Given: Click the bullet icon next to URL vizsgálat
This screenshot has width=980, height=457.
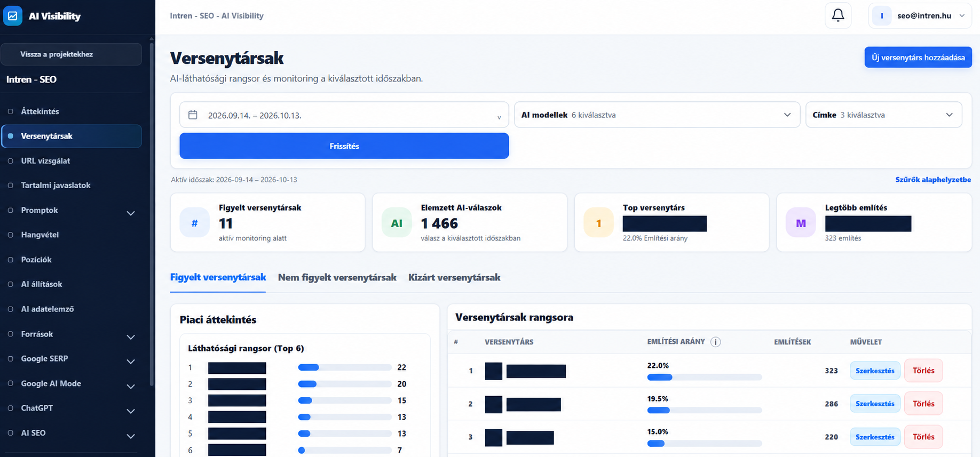Looking at the screenshot, I should click(x=10, y=161).
